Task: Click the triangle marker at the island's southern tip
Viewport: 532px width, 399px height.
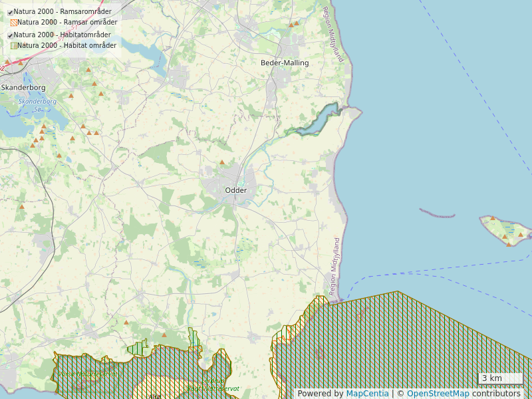Action: (509, 244)
